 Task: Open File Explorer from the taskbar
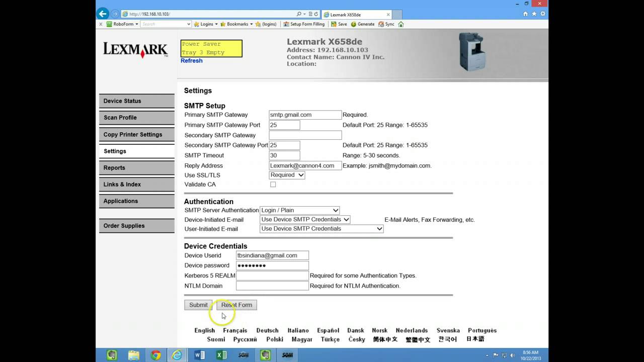click(134, 355)
